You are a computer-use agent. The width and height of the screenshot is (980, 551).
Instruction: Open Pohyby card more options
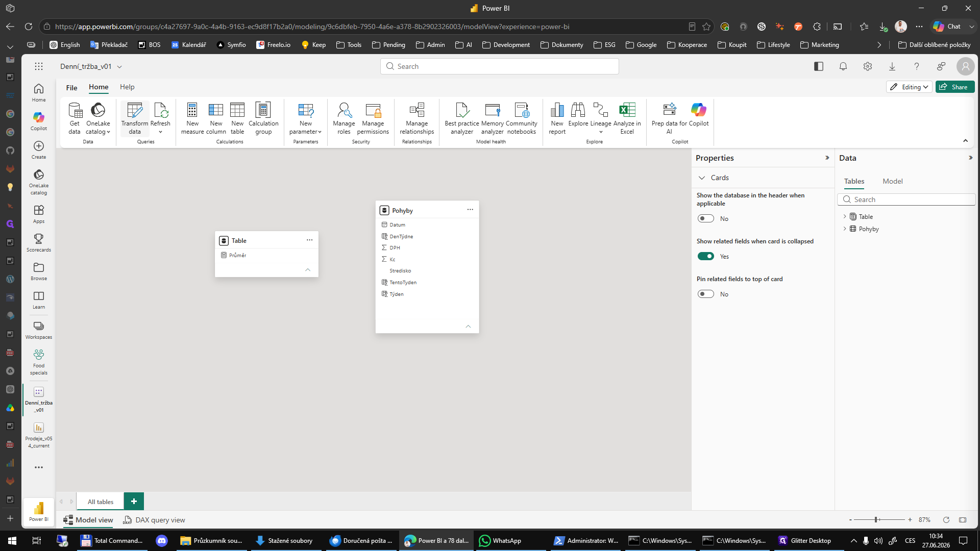pos(470,210)
